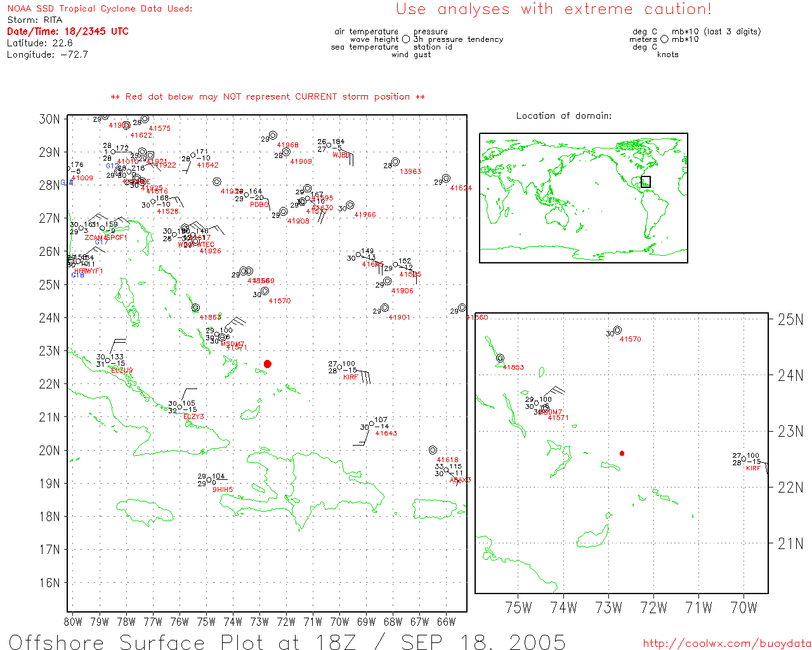Click the red storm dot in zoomed inset map
812x650 pixels.
click(x=622, y=453)
